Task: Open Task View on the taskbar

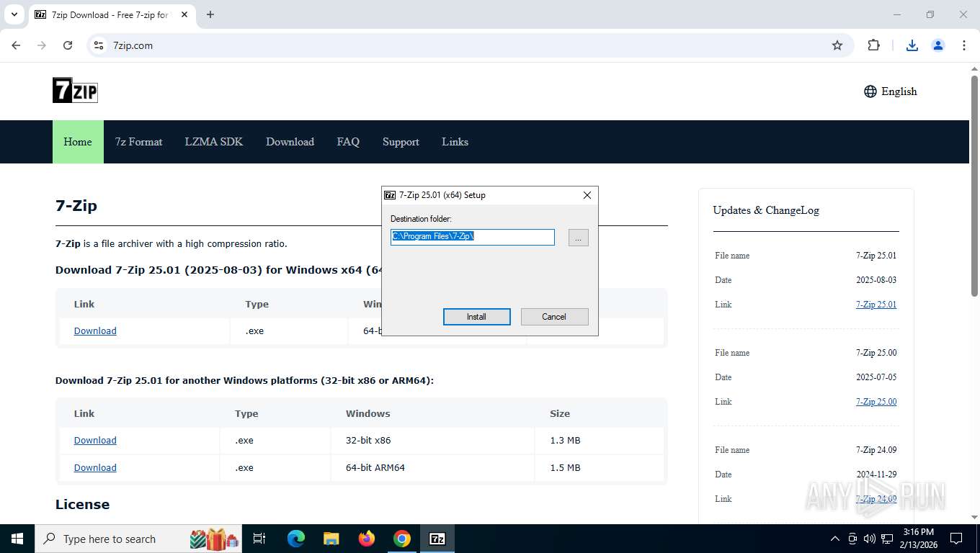Action: pyautogui.click(x=259, y=539)
